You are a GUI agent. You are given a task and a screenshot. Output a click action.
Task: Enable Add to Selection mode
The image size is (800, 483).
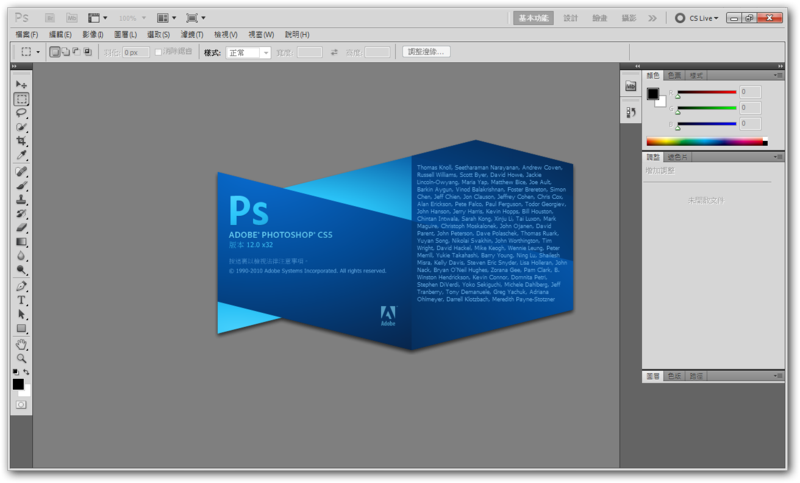click(66, 52)
